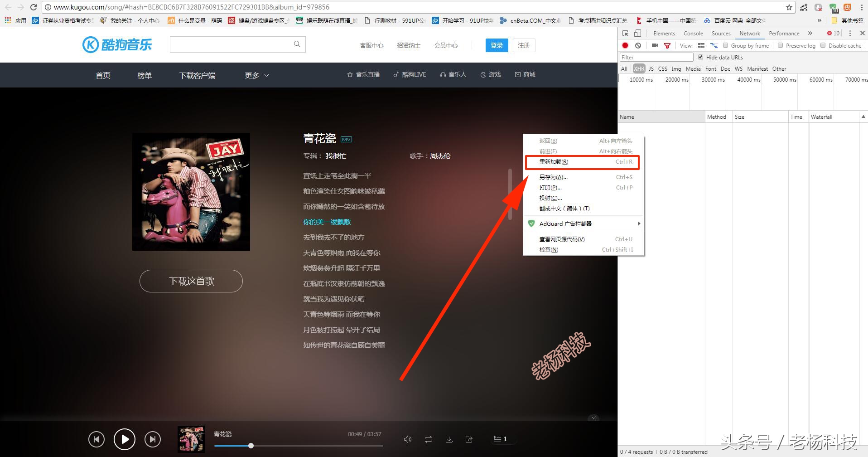Select the All filter type

coord(624,69)
